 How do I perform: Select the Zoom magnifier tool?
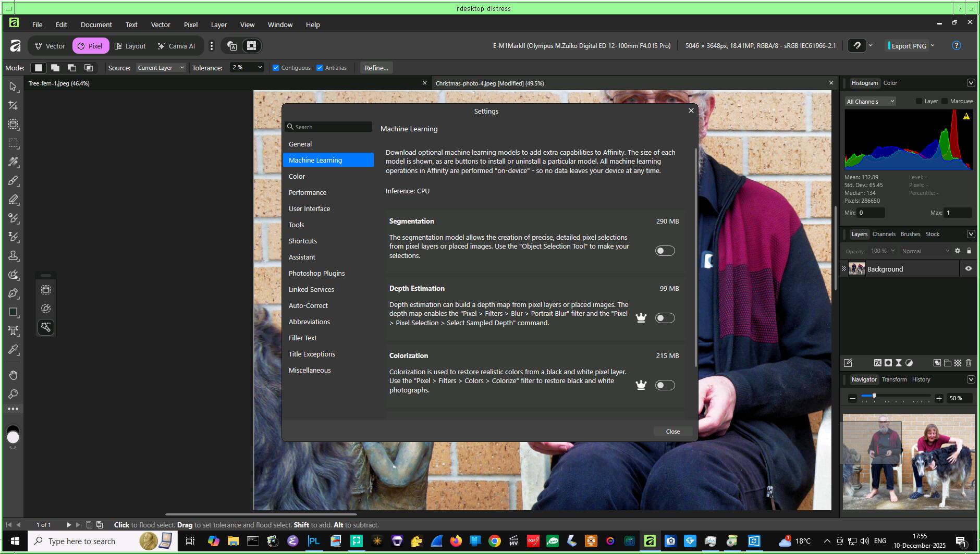(13, 394)
